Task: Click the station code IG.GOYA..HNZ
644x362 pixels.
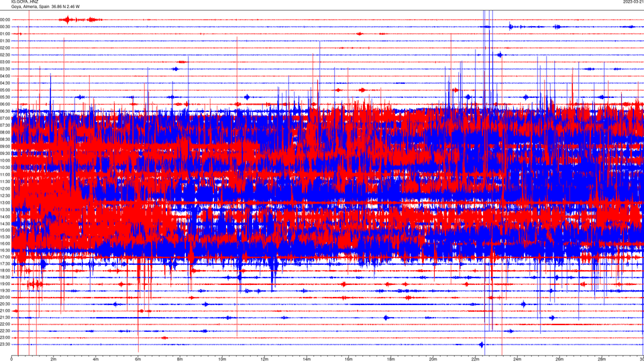Action: [25, 1]
